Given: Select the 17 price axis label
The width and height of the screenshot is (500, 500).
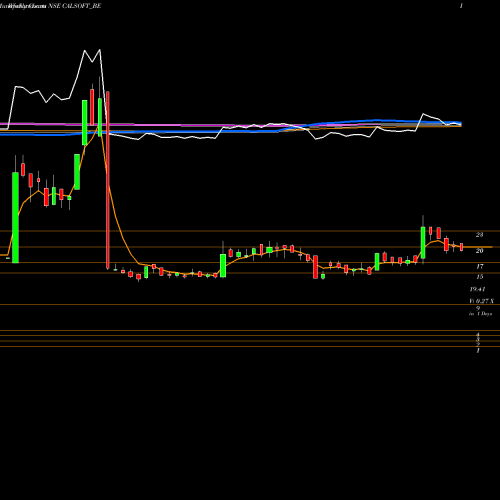Looking at the screenshot, I should 480,266.
